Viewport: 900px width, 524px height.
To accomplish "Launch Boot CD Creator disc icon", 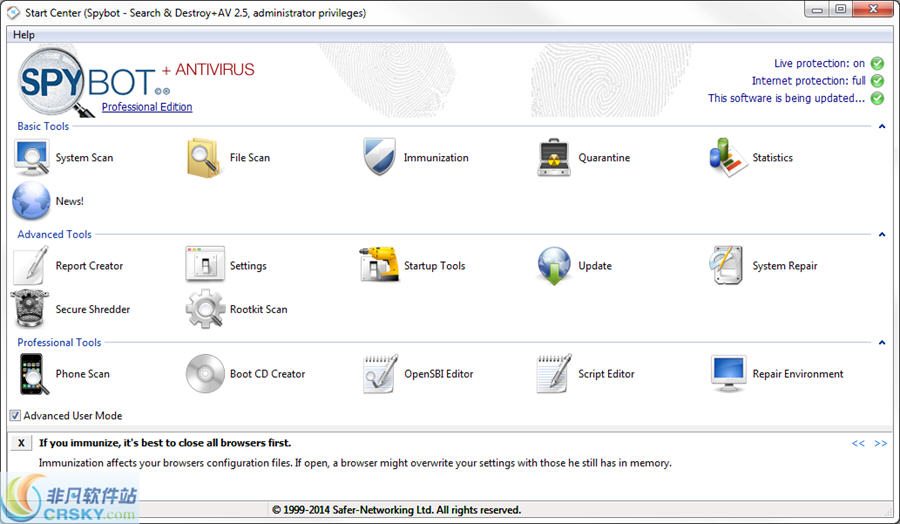I will point(205,374).
